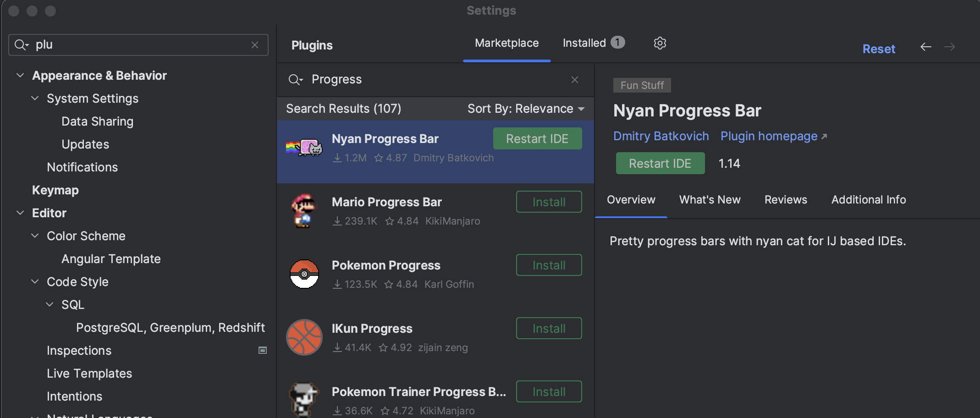The height and width of the screenshot is (418, 980).
Task: Select Data Sharing in the tree
Action: (x=97, y=121)
